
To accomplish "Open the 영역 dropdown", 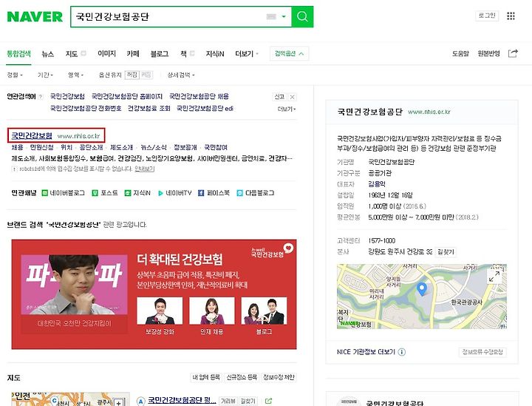I will coord(75,75).
